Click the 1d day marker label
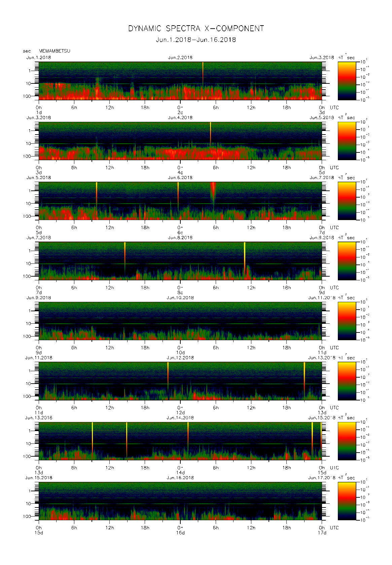Image resolution: width=392 pixels, height=565 pixels. (x=39, y=112)
